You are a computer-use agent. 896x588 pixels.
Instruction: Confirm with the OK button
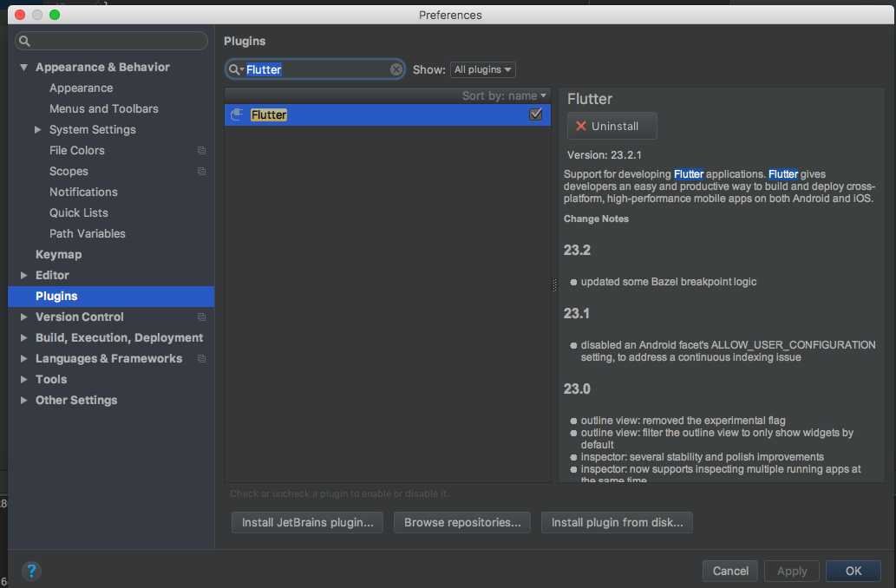tap(853, 571)
